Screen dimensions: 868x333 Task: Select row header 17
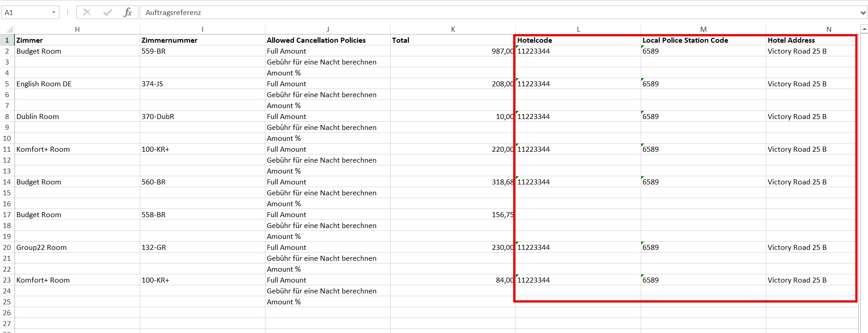tap(7, 215)
